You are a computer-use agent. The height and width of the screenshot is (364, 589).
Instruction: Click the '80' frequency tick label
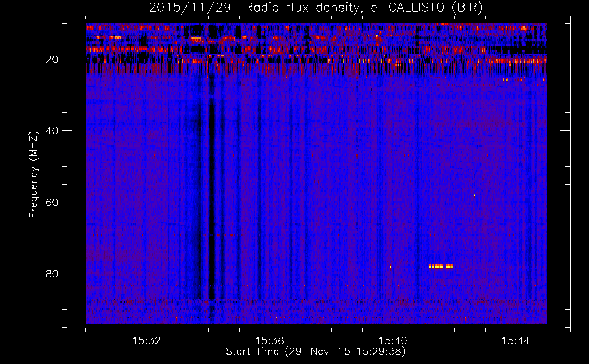click(52, 274)
